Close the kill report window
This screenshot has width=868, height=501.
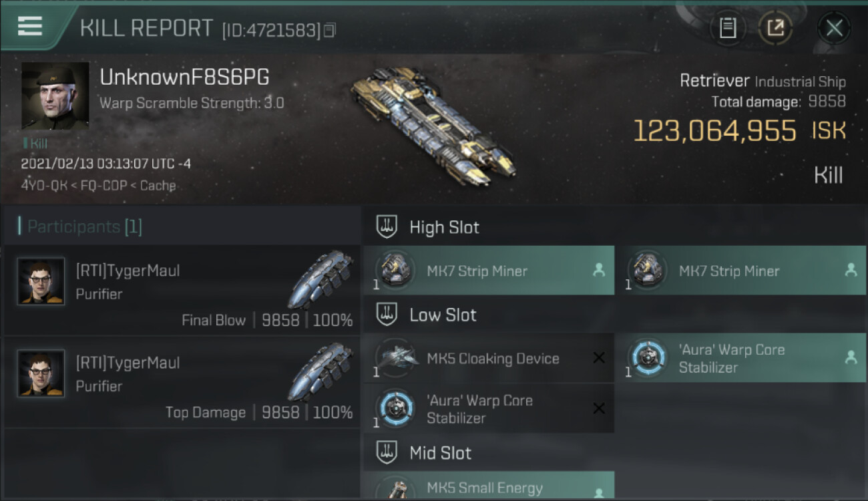click(834, 27)
